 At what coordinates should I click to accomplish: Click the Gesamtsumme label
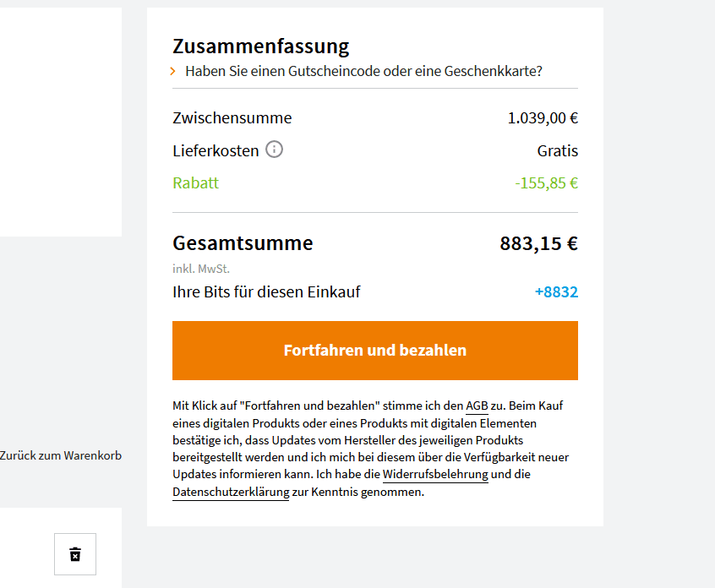(243, 243)
